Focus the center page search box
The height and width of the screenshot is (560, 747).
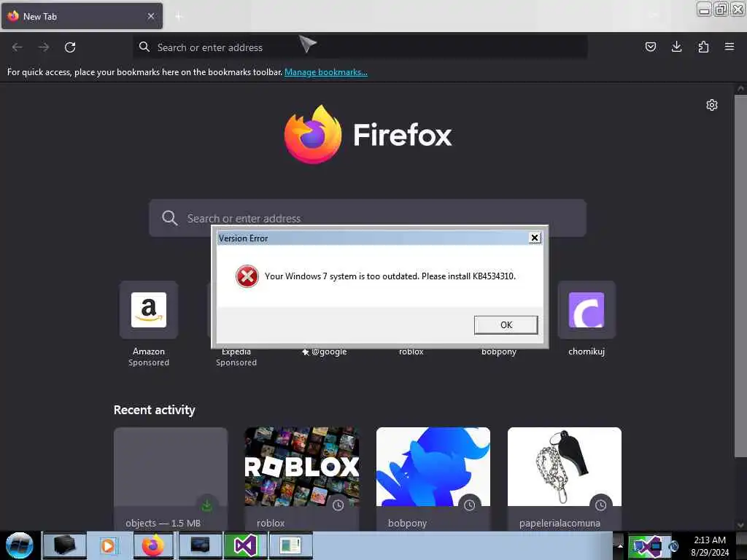(368, 218)
